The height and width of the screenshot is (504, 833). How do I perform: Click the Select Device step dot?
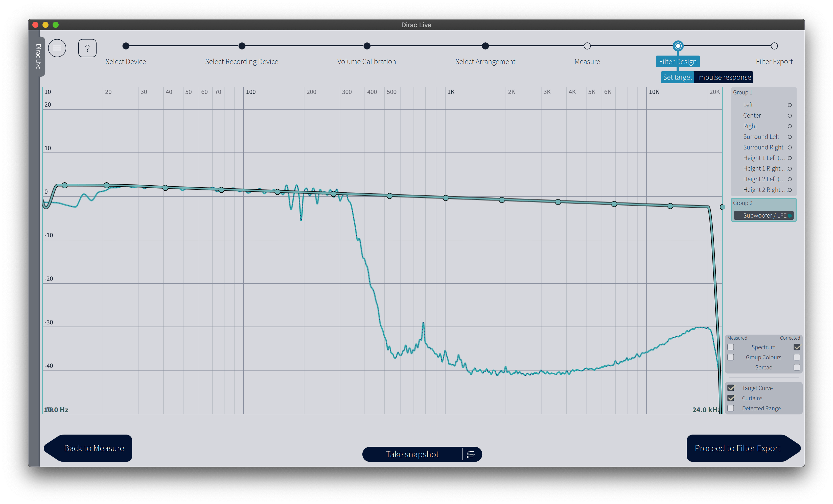point(126,46)
